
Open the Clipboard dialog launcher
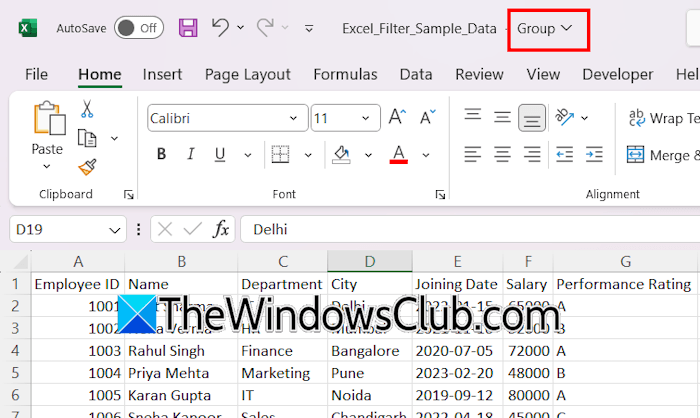point(129,195)
